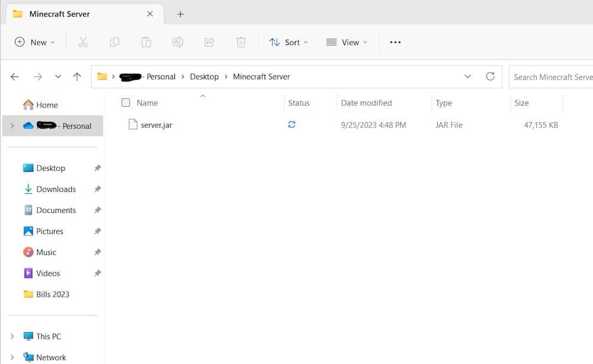Delete the file with the trash icon
The height and width of the screenshot is (364, 593).
[x=241, y=41]
